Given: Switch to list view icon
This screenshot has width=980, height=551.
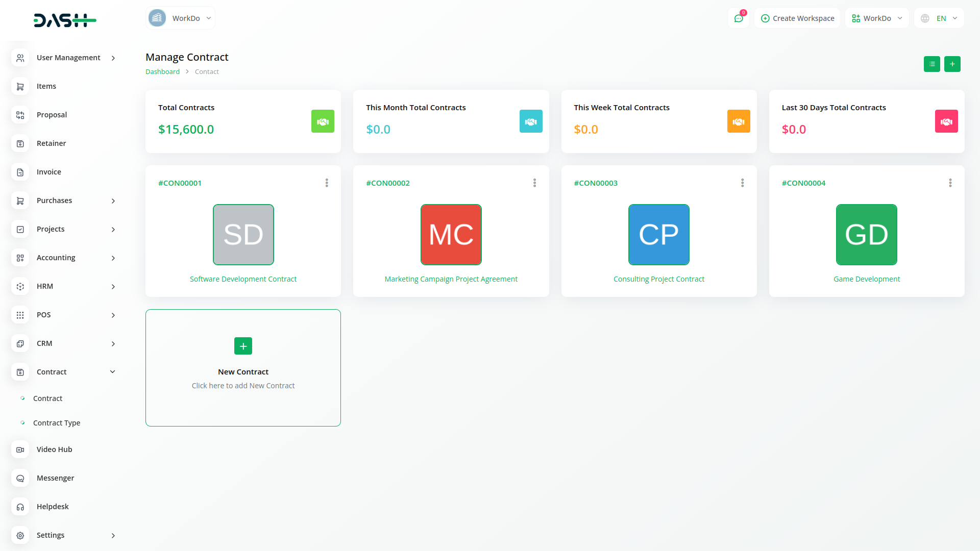Looking at the screenshot, I should click(932, 64).
